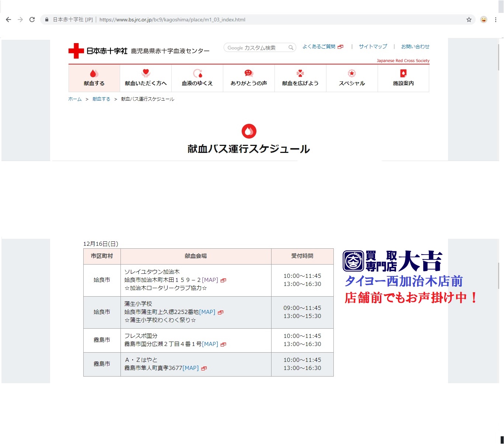
Task: Open MAP link for 蒲生小学校
Action: 207,312
